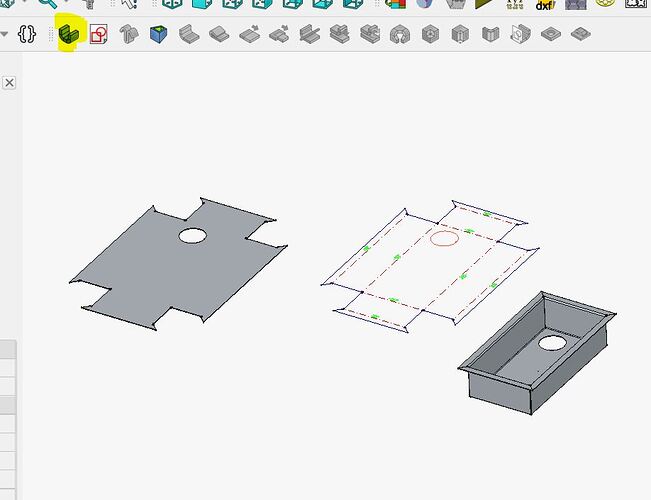This screenshot has height=500, width=651.
Task: Choose the gray wall icon after the blue box
Action: click(x=189, y=34)
